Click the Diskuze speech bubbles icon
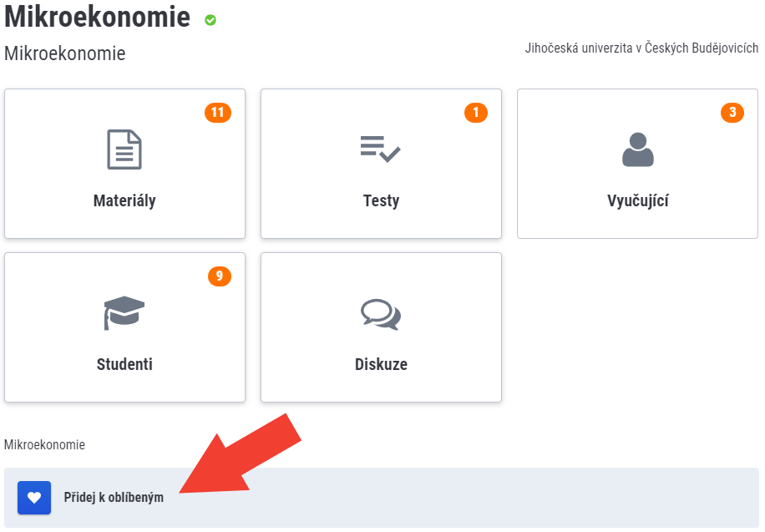The width and height of the screenshot is (765, 532). 381,313
